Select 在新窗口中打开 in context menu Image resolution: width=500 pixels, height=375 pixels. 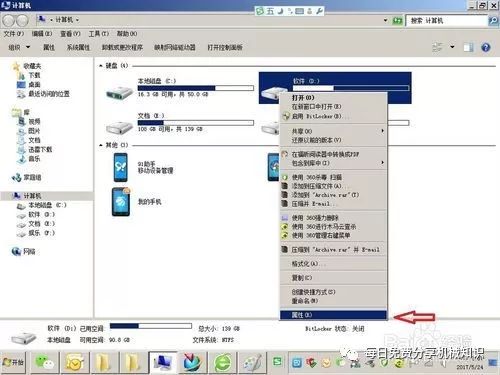tap(333, 107)
